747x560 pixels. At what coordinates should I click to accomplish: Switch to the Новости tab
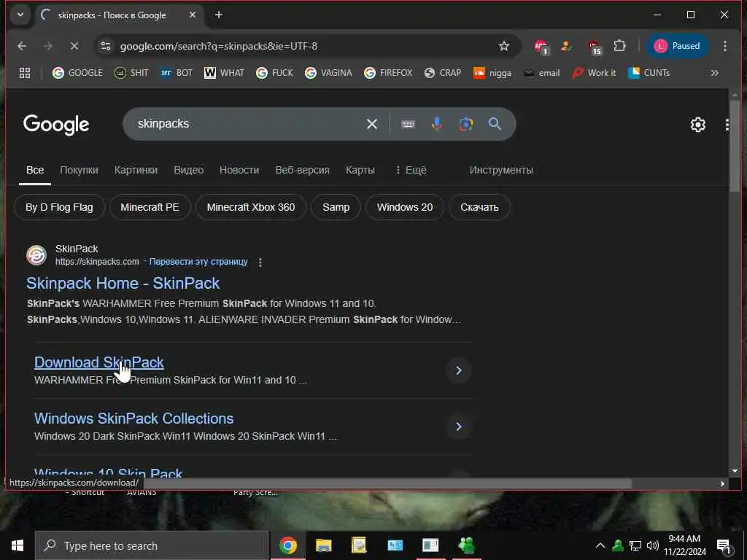(239, 170)
